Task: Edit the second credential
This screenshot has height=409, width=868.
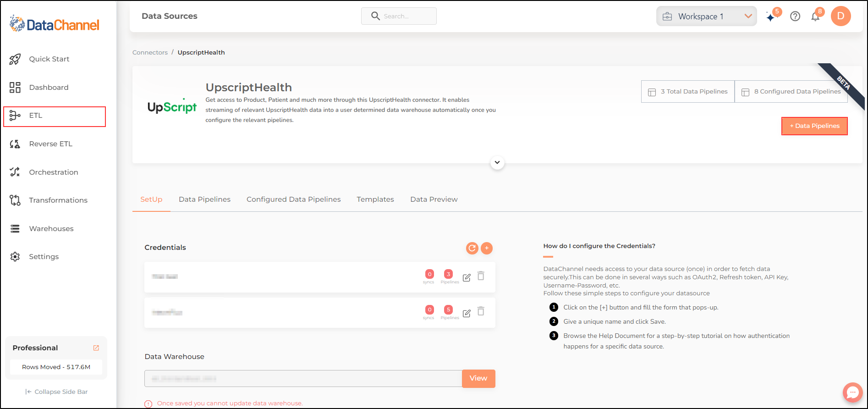Action: click(467, 314)
